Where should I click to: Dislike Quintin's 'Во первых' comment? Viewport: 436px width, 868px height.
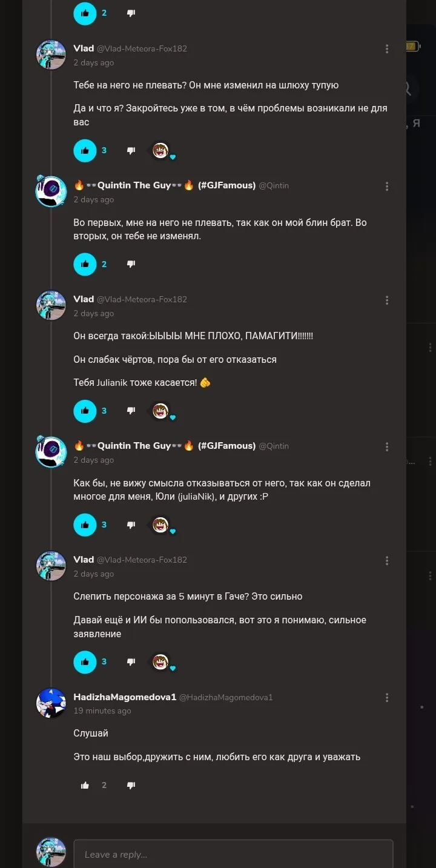click(131, 264)
